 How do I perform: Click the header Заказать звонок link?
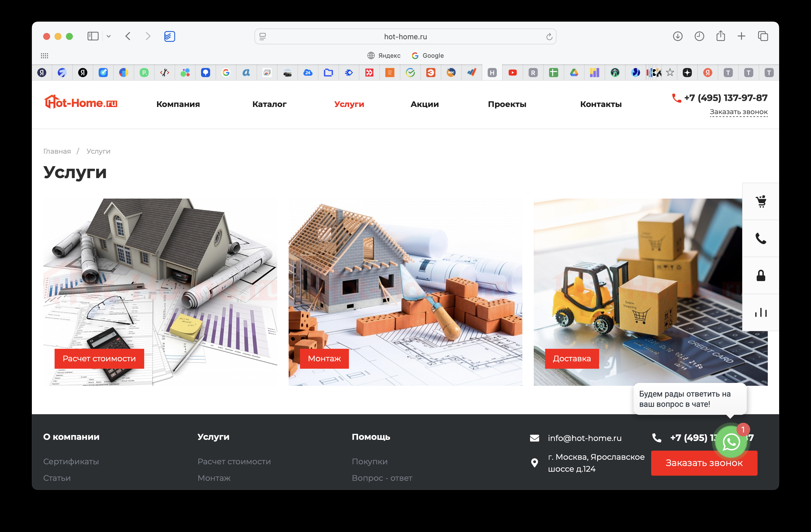pyautogui.click(x=738, y=112)
